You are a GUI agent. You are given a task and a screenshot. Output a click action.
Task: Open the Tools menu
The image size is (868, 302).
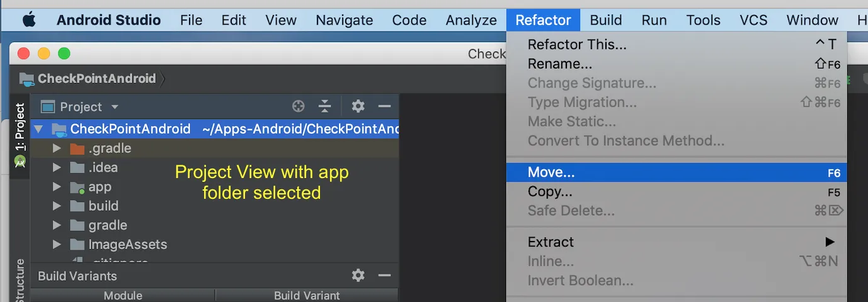703,20
